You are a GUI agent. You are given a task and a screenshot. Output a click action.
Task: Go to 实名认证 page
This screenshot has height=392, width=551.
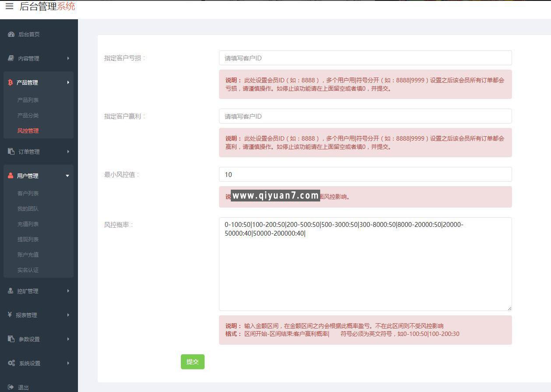28,270
